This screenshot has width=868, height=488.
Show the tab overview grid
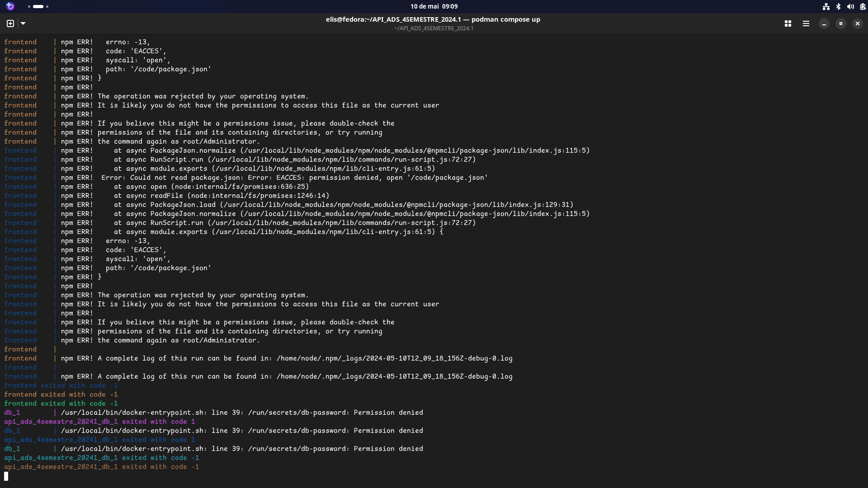pos(788,23)
